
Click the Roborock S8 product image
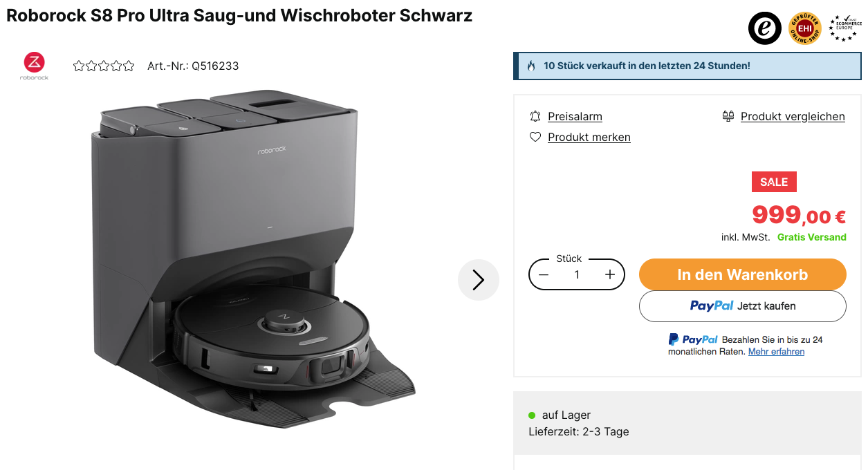click(253, 258)
